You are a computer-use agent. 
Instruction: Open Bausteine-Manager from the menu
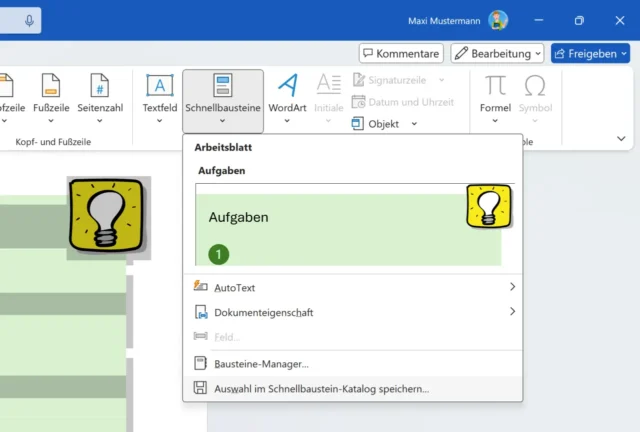260,364
